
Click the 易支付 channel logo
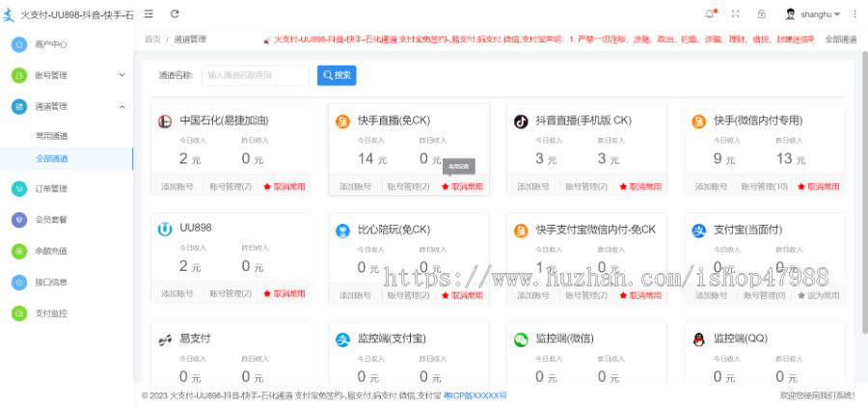(164, 340)
